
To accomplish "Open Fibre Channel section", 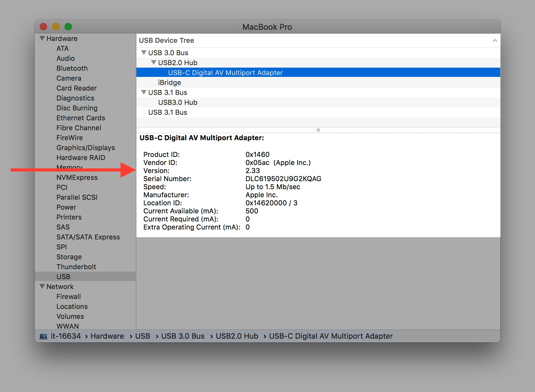I will pyautogui.click(x=79, y=128).
